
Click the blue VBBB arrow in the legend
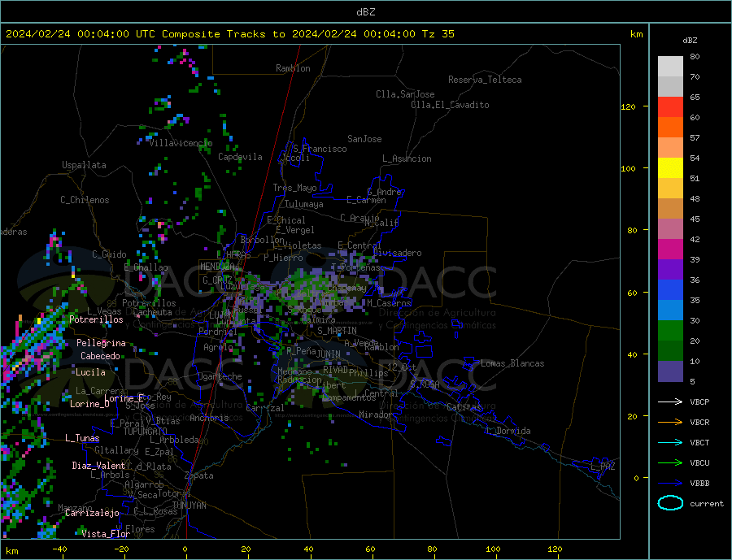(670, 483)
